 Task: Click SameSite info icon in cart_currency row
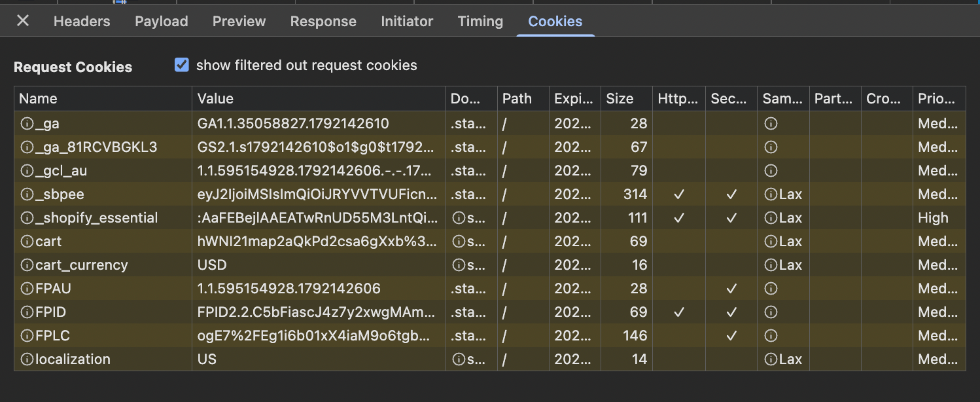pos(771,265)
